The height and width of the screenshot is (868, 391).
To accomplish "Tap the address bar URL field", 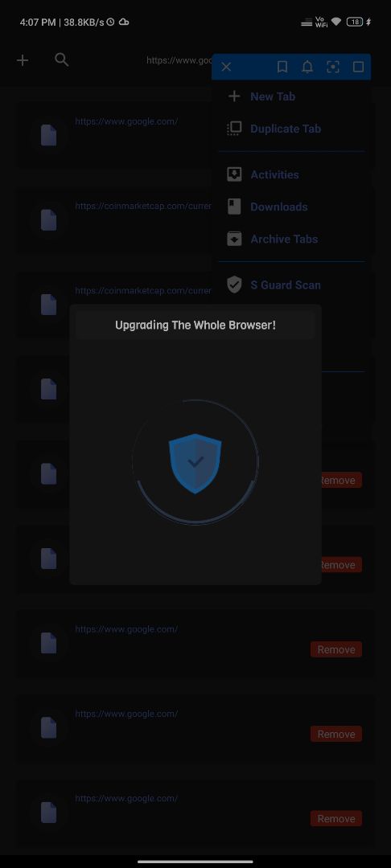I will tap(179, 60).
